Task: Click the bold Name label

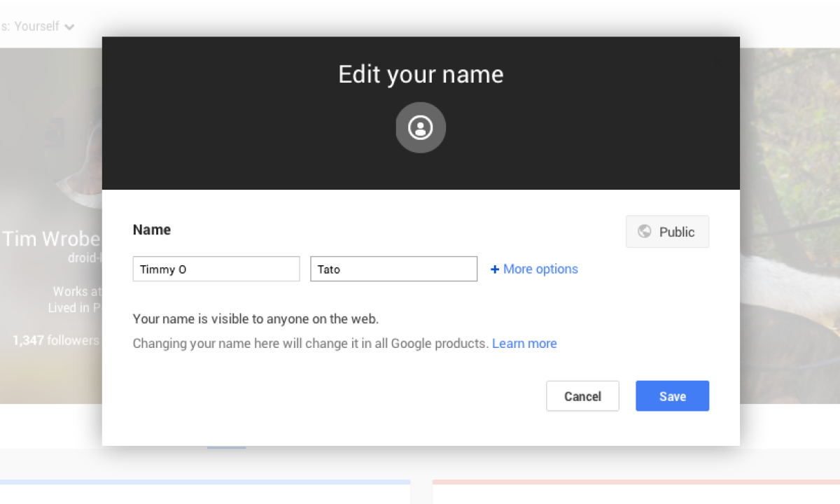Action: (x=152, y=230)
